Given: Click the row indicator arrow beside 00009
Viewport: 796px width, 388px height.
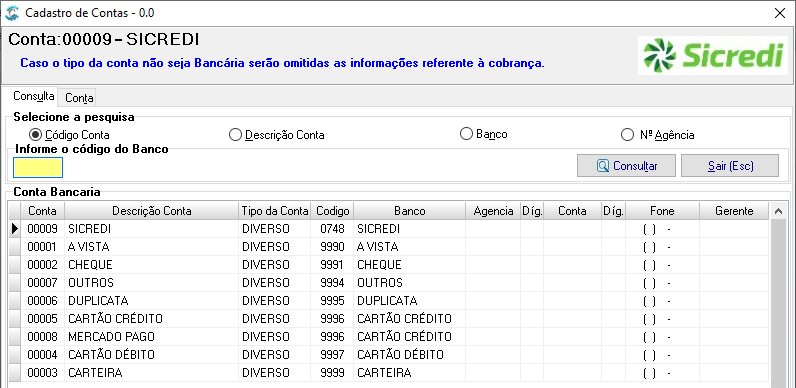Looking at the screenshot, I should tap(14, 229).
